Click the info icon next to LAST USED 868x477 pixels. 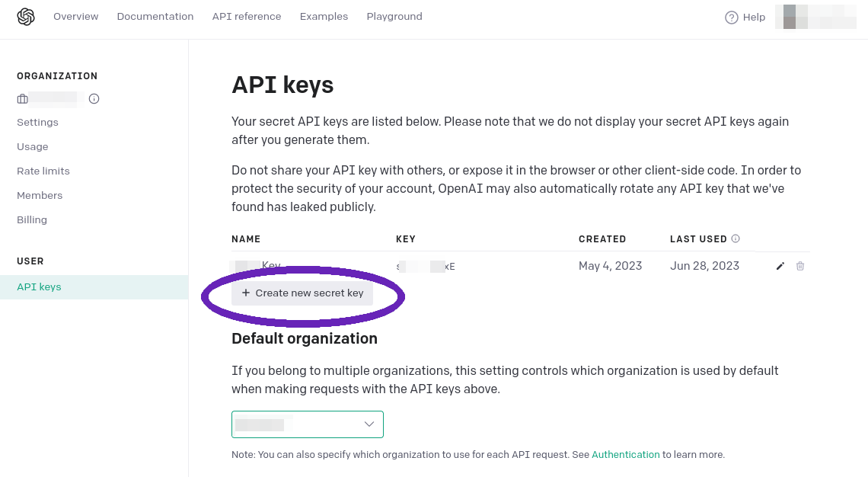click(x=735, y=238)
